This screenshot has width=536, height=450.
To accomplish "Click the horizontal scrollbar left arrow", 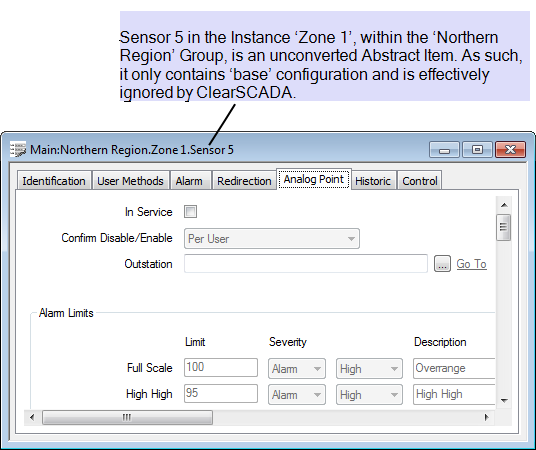I will 32,417.
